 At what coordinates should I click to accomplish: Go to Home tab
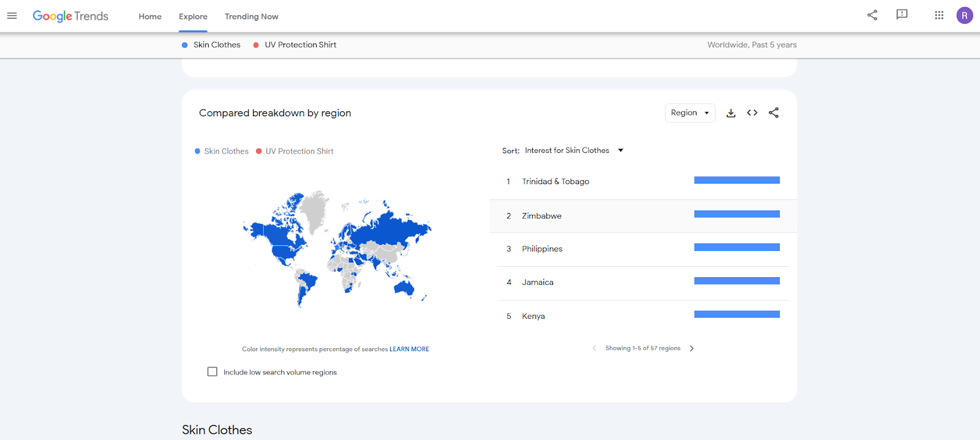[150, 17]
